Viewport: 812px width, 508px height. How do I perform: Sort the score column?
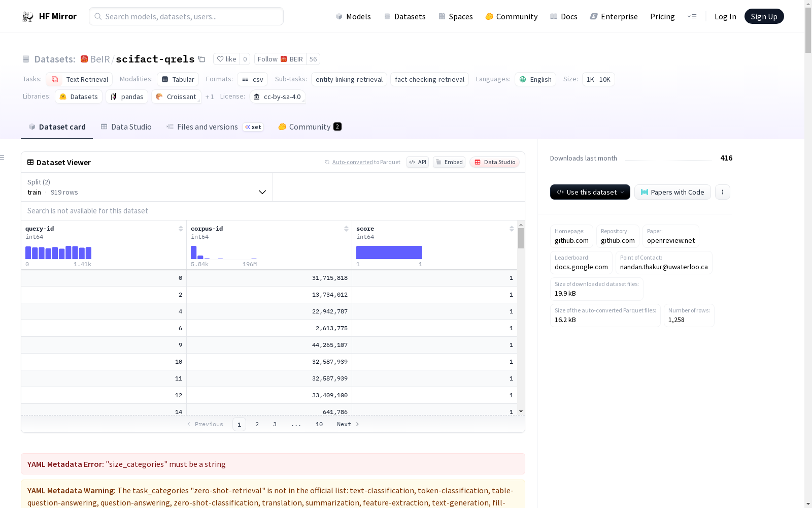(512, 229)
